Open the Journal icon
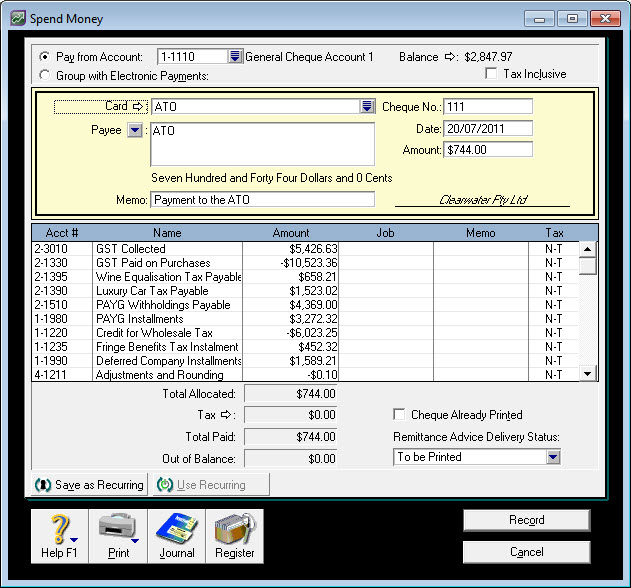631x588 pixels. pos(176,529)
